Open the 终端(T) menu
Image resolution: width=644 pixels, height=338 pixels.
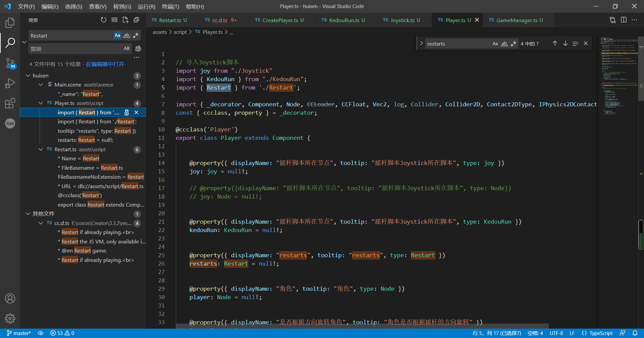170,6
